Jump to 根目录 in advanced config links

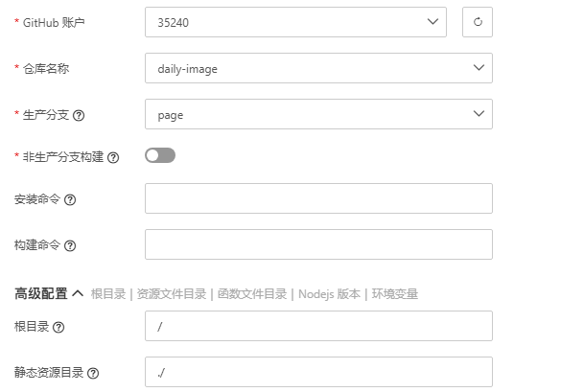pos(107,294)
